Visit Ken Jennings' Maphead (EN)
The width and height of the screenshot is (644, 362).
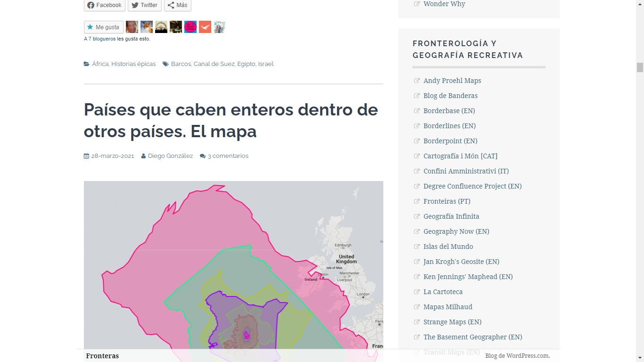(x=468, y=277)
